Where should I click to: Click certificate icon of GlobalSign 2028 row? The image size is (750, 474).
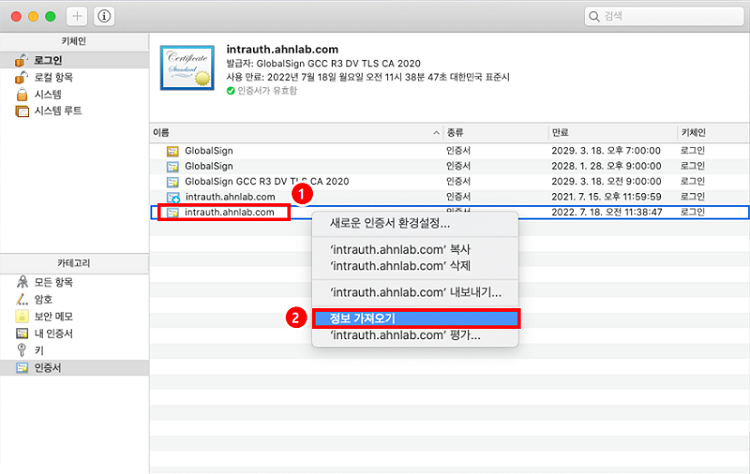coord(172,166)
